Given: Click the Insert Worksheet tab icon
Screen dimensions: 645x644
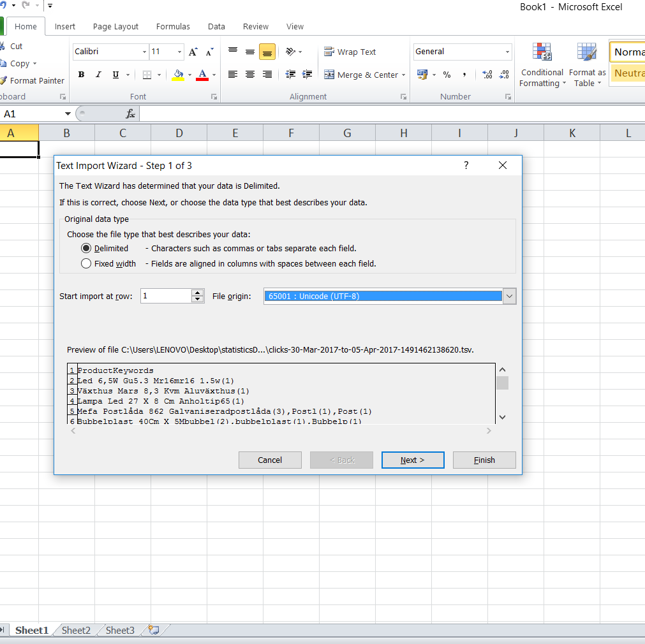Looking at the screenshot, I should tap(154, 630).
